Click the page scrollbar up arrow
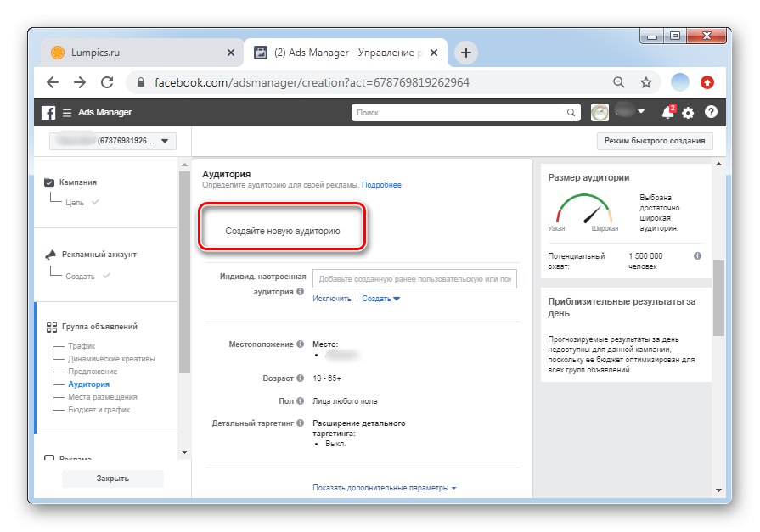 [718, 165]
